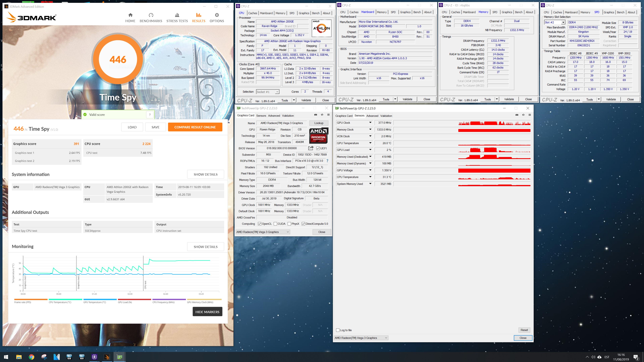Open the Memory Clock sensor dropdown

[370, 129]
